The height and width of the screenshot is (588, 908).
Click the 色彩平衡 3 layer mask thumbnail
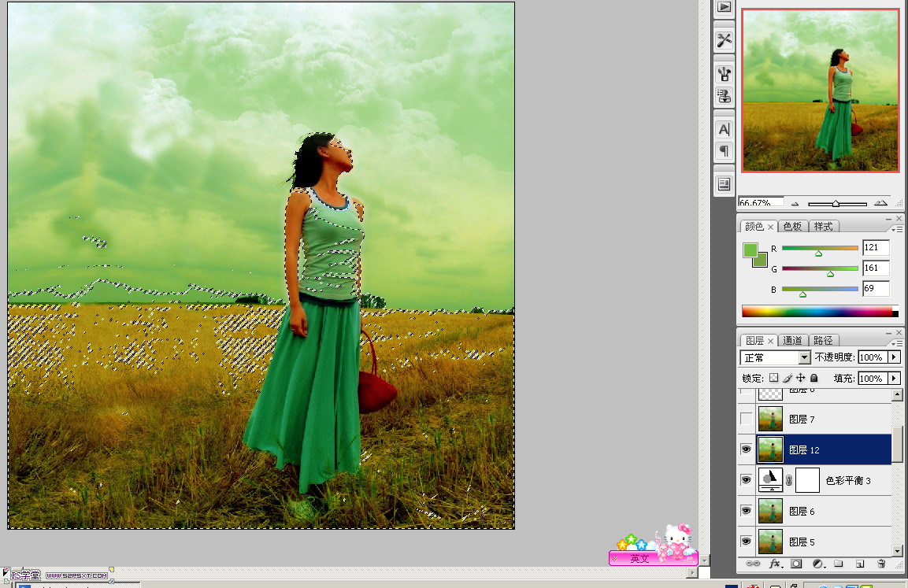pyautogui.click(x=807, y=480)
